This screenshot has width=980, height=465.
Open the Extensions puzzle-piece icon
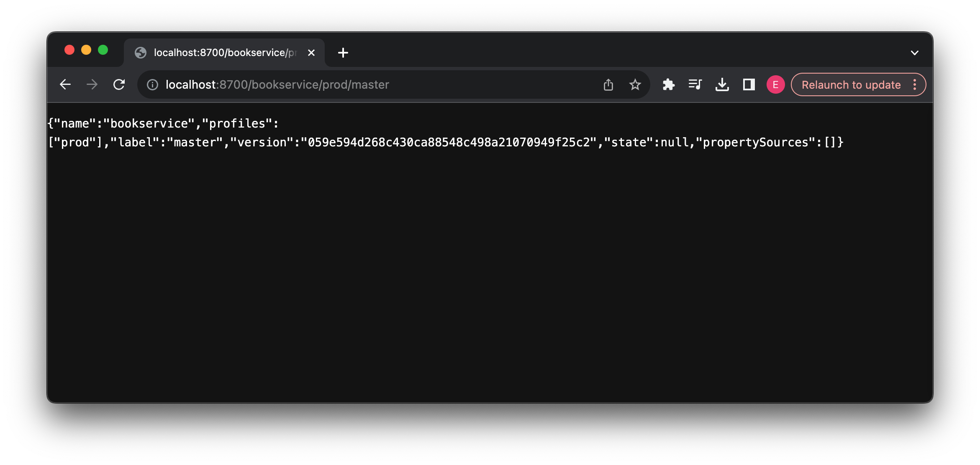668,84
